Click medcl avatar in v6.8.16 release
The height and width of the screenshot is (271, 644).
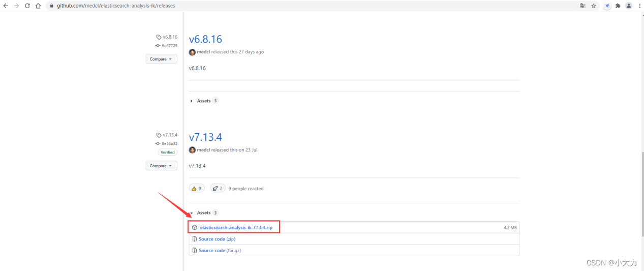coord(192,52)
